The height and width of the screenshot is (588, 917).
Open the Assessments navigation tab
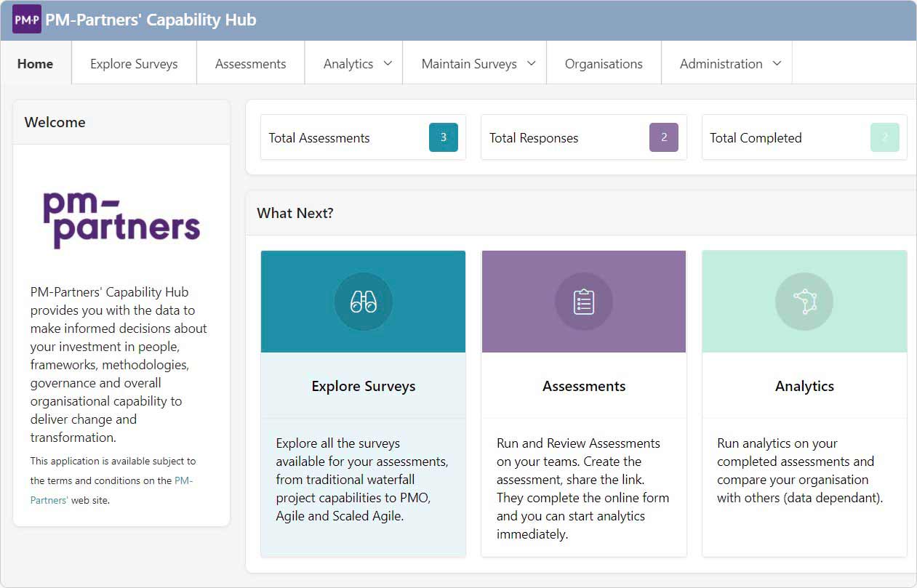pos(251,63)
